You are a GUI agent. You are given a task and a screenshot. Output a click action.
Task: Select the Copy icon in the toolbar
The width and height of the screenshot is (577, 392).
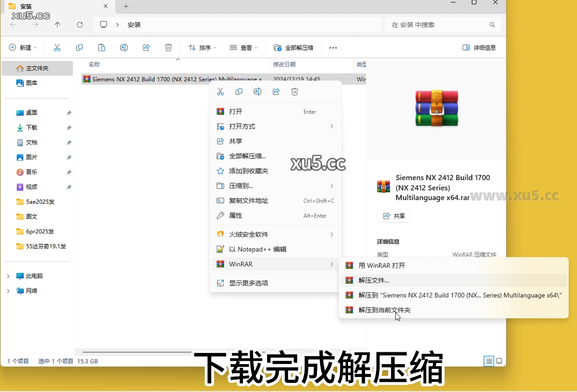(79, 48)
